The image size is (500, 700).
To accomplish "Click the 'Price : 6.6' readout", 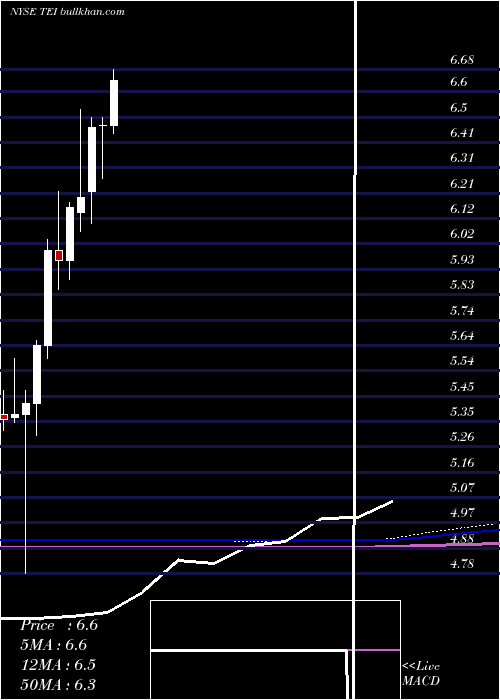I will pyautogui.click(x=59, y=625).
